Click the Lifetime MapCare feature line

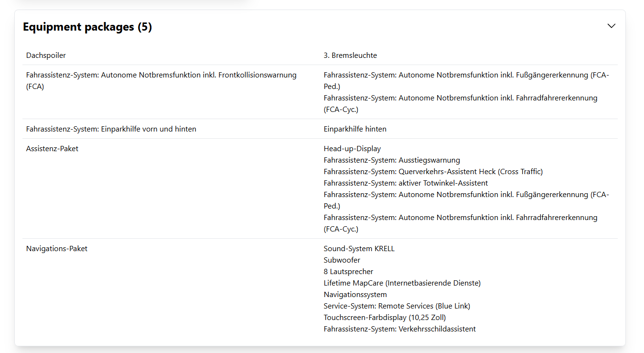[402, 283]
